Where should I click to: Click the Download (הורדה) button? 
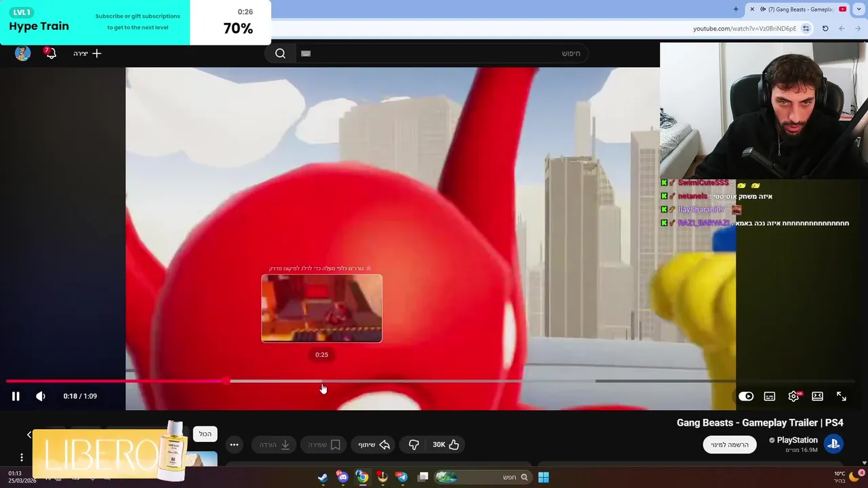pyautogui.click(x=275, y=445)
